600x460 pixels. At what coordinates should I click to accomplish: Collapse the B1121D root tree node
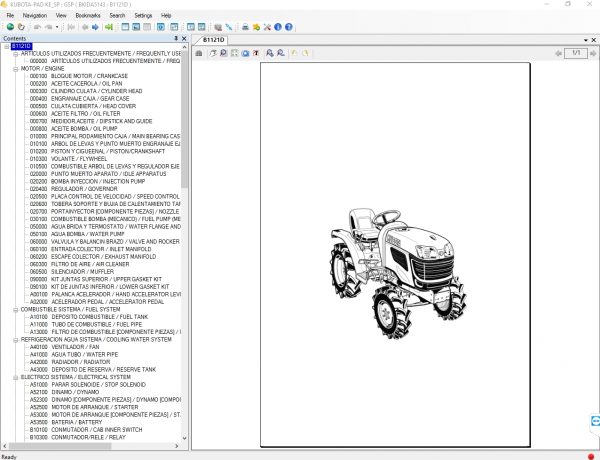(x=5, y=47)
